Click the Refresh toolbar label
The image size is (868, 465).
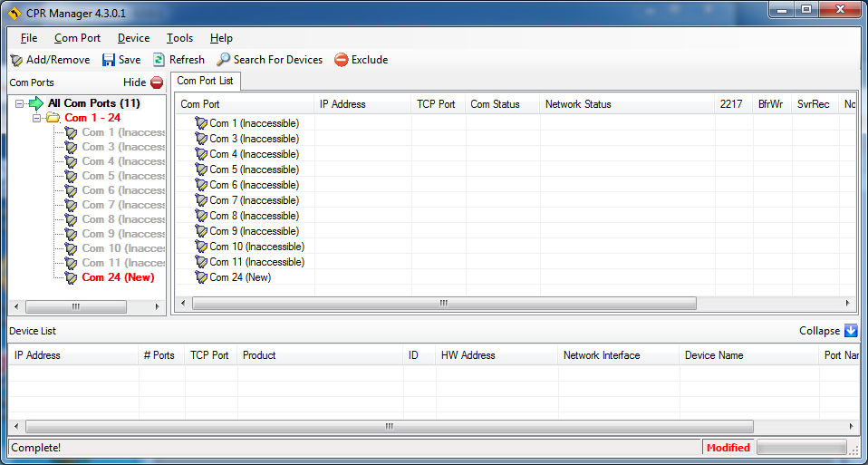(187, 60)
